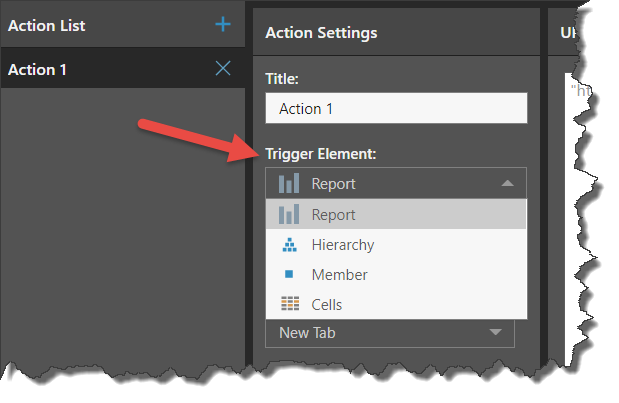Image resolution: width=619 pixels, height=403 pixels.
Task: Click the blue square Member icon
Action: [x=289, y=275]
